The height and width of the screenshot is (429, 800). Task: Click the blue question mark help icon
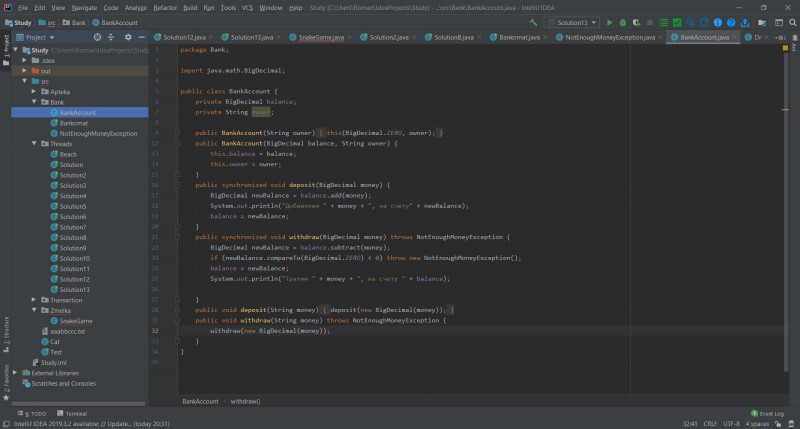click(731, 22)
